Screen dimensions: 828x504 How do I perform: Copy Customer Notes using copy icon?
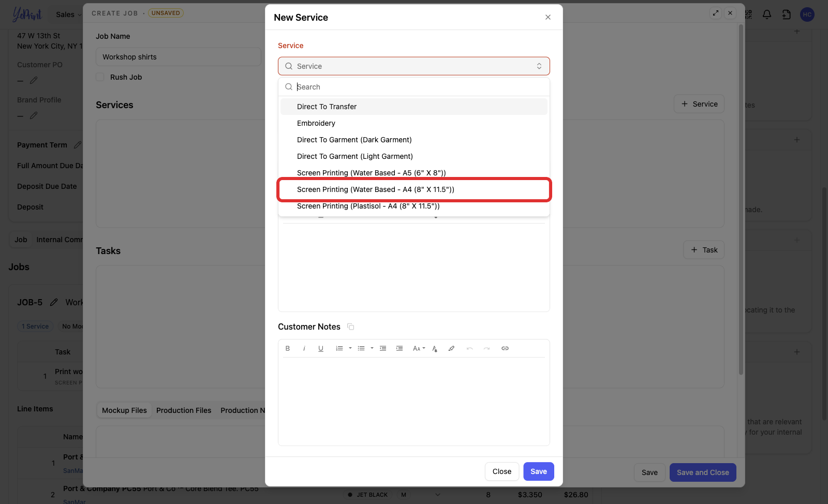[350, 327]
